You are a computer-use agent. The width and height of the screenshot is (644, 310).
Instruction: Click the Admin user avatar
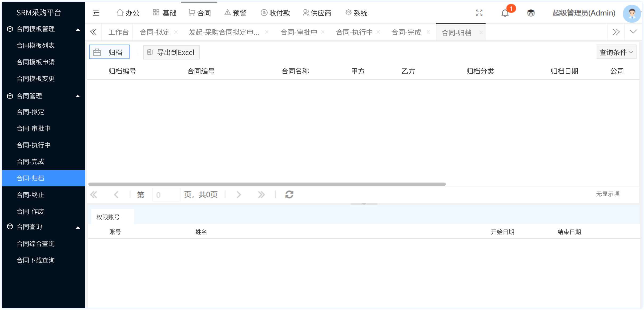[x=631, y=13]
